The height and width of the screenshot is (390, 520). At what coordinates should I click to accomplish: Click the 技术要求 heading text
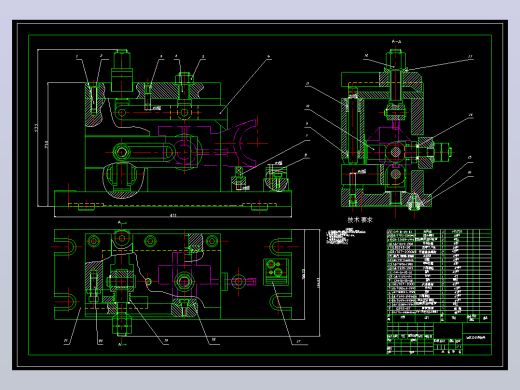pyautogui.click(x=360, y=220)
